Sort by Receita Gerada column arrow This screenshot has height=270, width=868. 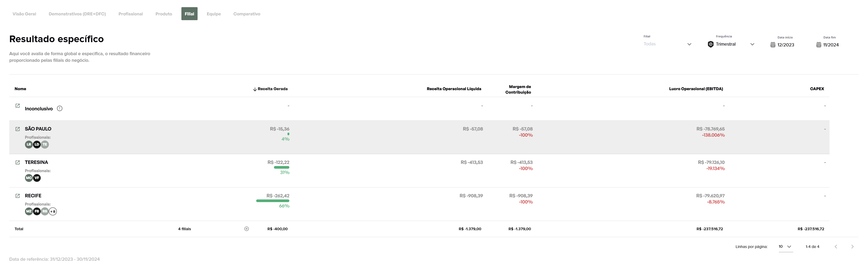pyautogui.click(x=255, y=89)
